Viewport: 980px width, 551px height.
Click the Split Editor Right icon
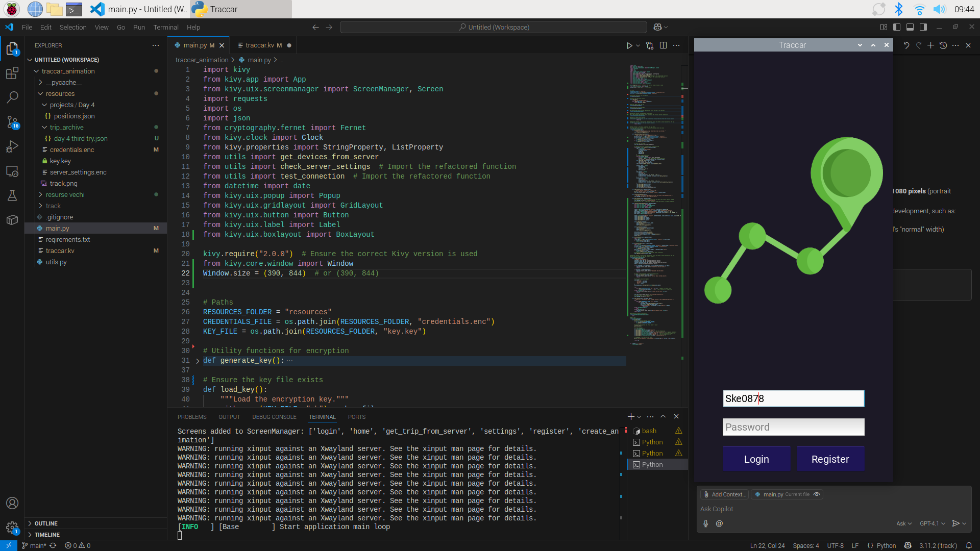click(x=663, y=45)
